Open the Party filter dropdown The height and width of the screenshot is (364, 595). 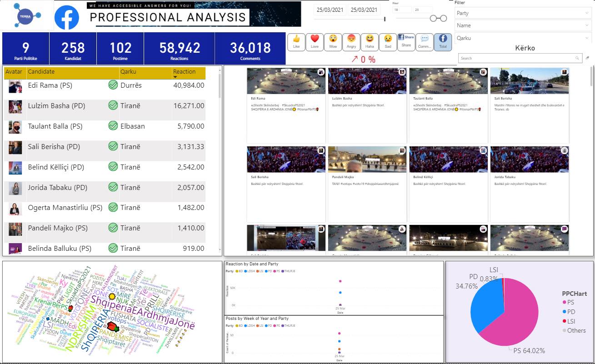click(x=522, y=13)
